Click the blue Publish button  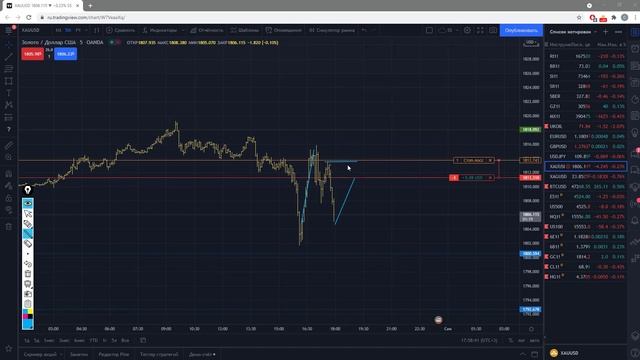pyautogui.click(x=521, y=30)
